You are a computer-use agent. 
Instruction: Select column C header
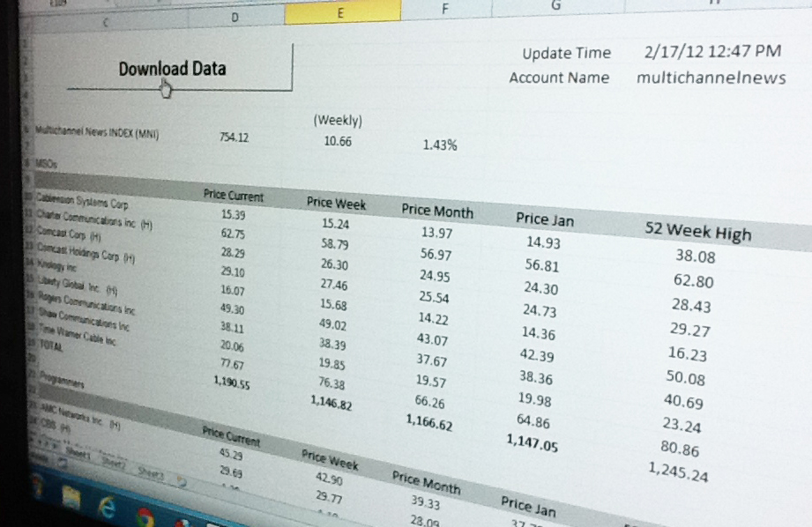pyautogui.click(x=106, y=22)
